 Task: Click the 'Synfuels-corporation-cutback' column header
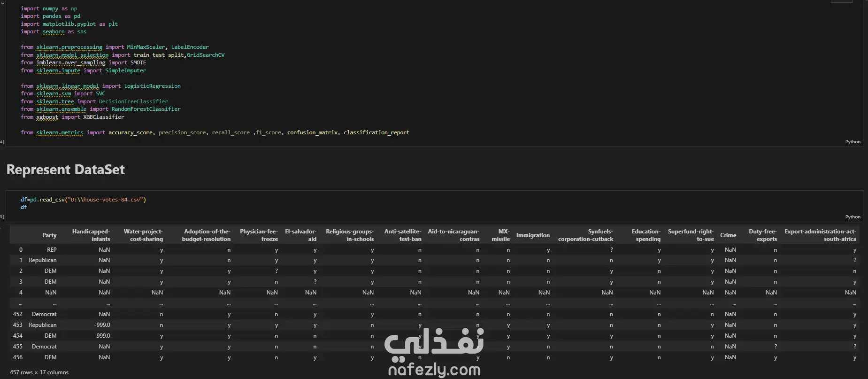(585, 235)
